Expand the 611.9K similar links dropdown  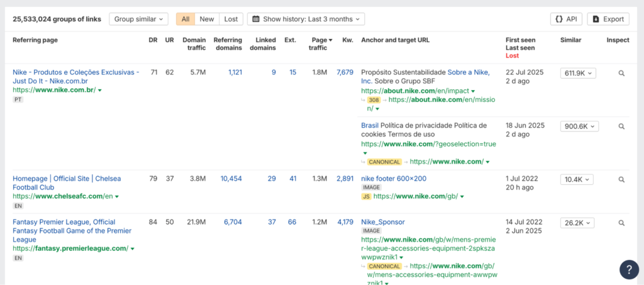[x=578, y=73]
